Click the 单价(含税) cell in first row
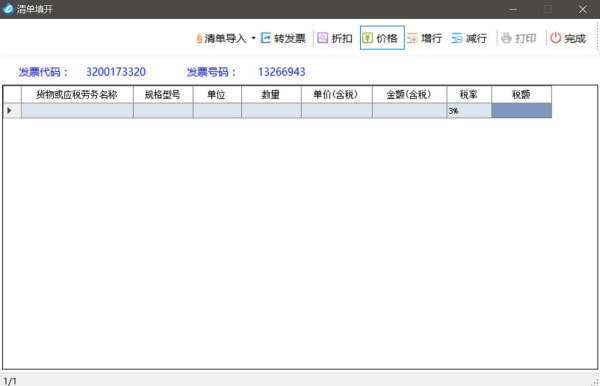The height and width of the screenshot is (386, 600). pos(336,111)
